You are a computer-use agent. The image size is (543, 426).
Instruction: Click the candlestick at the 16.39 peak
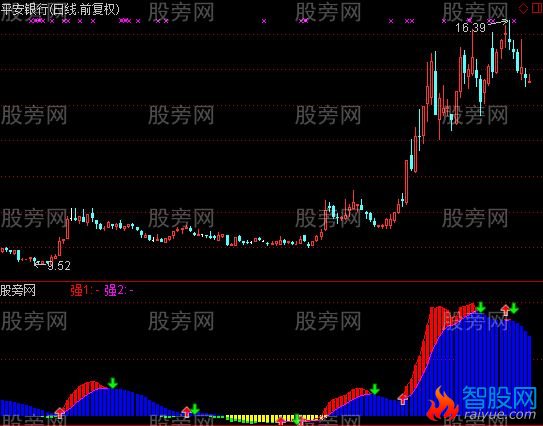click(x=509, y=35)
